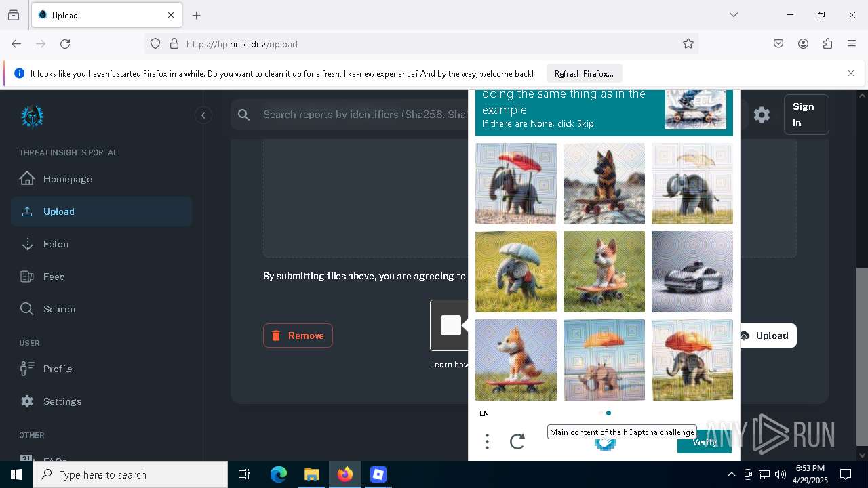Click the Homepage house icon
868x488 pixels.
pos(27,178)
